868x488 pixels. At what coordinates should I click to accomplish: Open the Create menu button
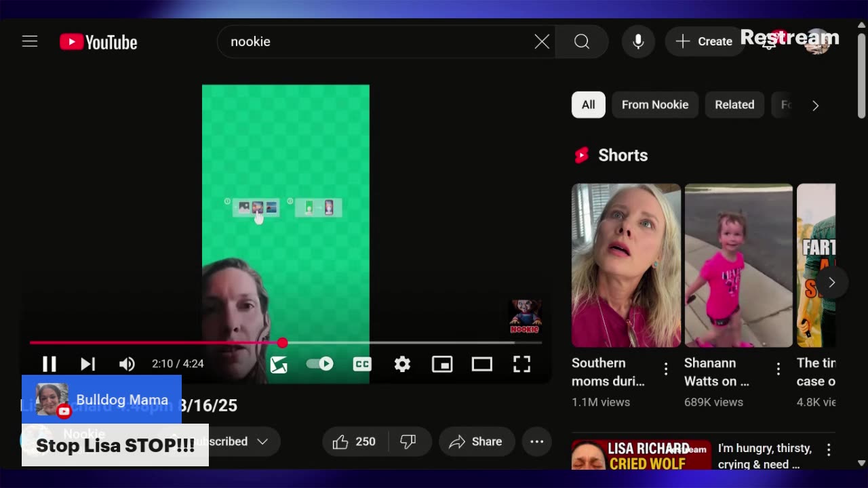[705, 42]
